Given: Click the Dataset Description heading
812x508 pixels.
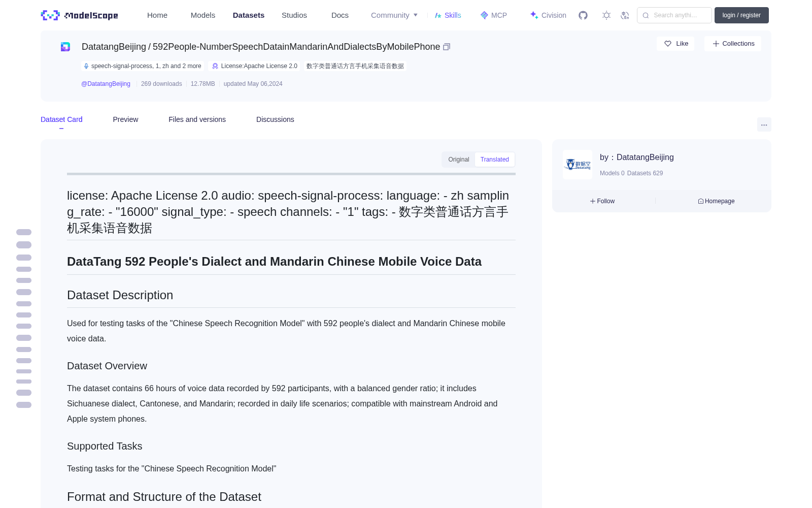Looking at the screenshot, I should coord(120,295).
